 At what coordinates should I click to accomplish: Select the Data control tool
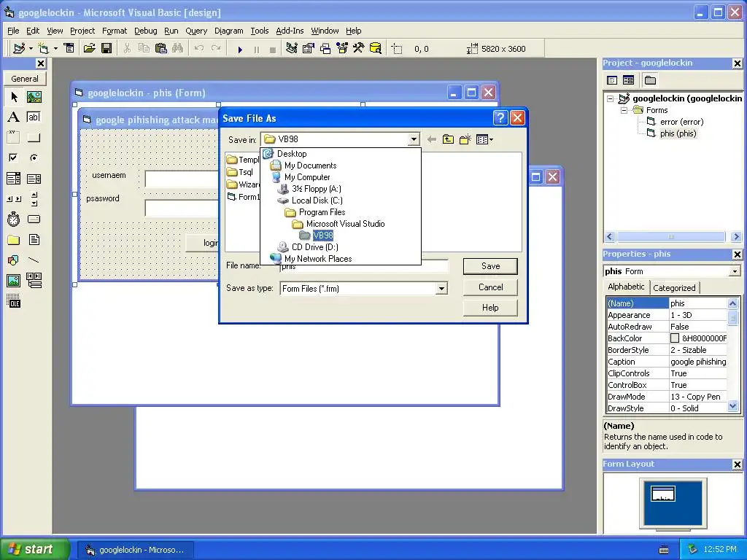click(34, 281)
